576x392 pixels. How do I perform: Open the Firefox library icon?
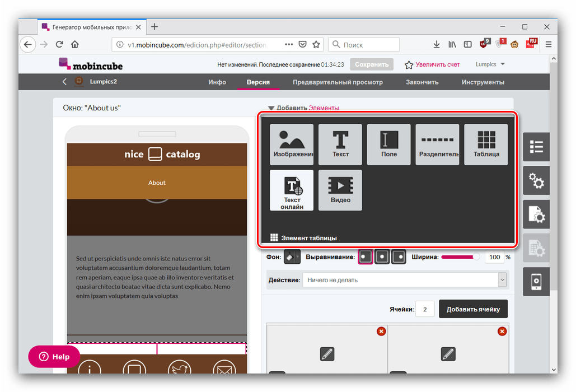pyautogui.click(x=452, y=44)
